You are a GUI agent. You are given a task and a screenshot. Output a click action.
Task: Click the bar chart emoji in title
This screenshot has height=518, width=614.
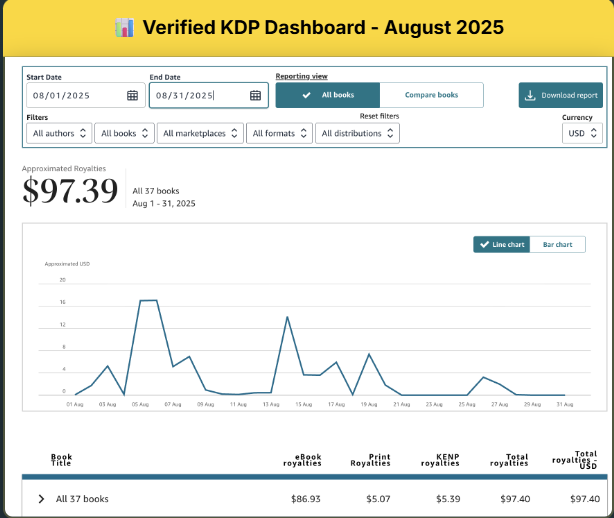(125, 27)
